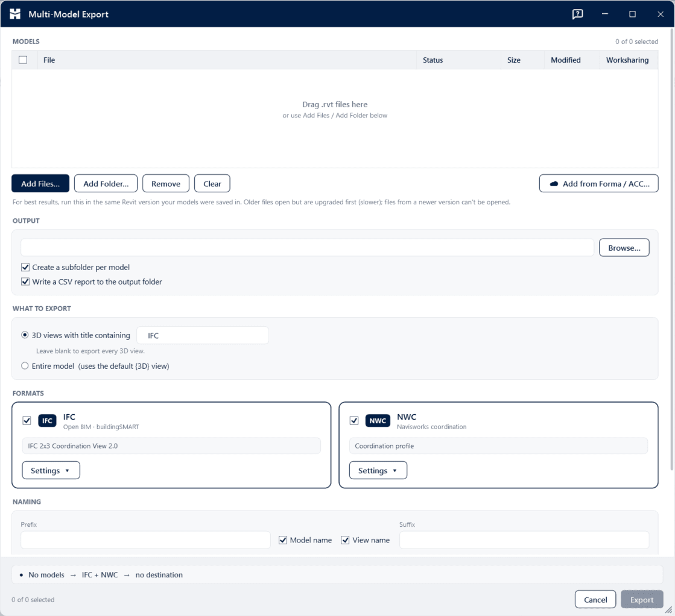This screenshot has width=675, height=616.
Task: Click the resize grip at window corner
Action: coord(668,609)
